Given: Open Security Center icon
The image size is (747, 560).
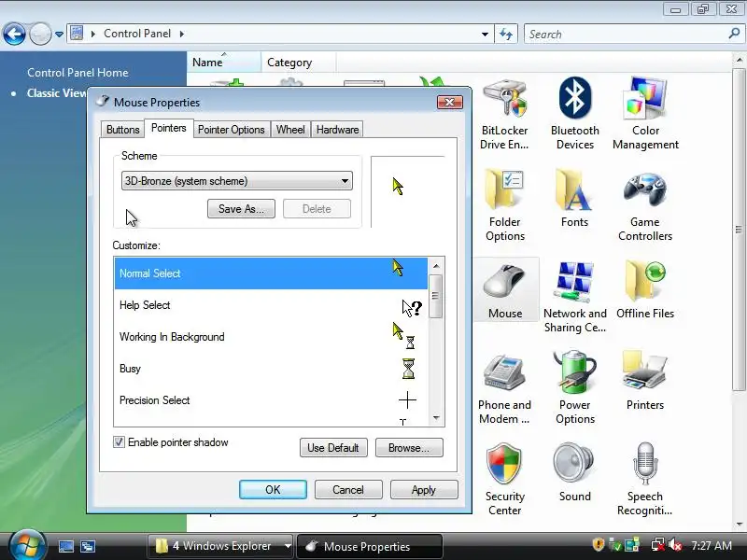Looking at the screenshot, I should point(504,479).
